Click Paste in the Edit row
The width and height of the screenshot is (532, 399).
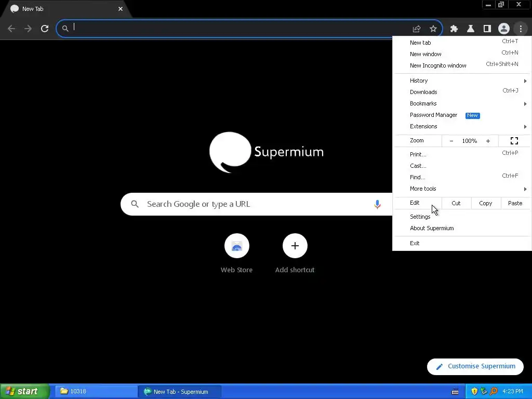[x=515, y=203]
